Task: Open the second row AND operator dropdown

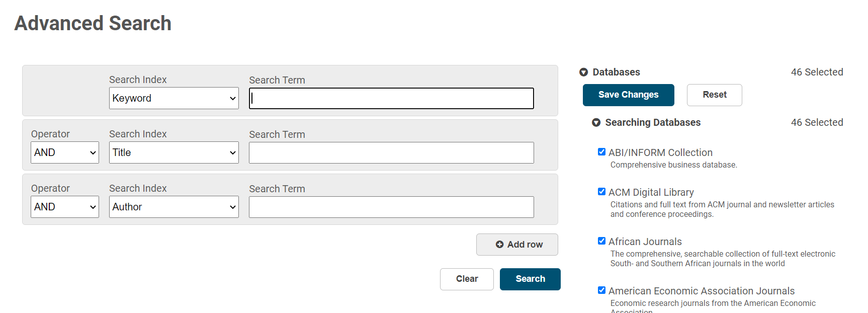Action: tap(65, 153)
